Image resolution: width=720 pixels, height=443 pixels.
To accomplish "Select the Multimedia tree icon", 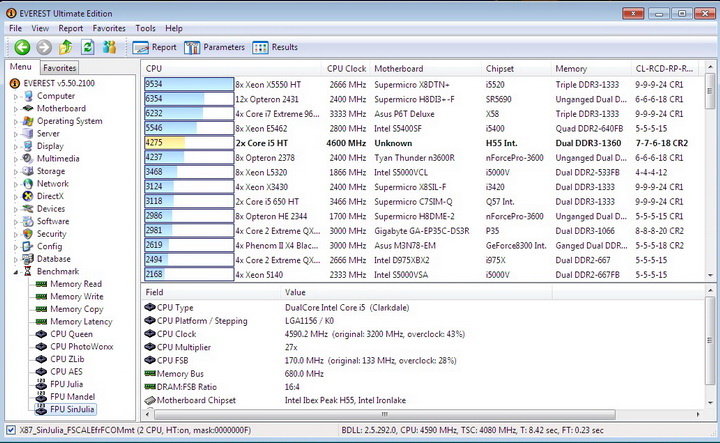I will point(28,158).
